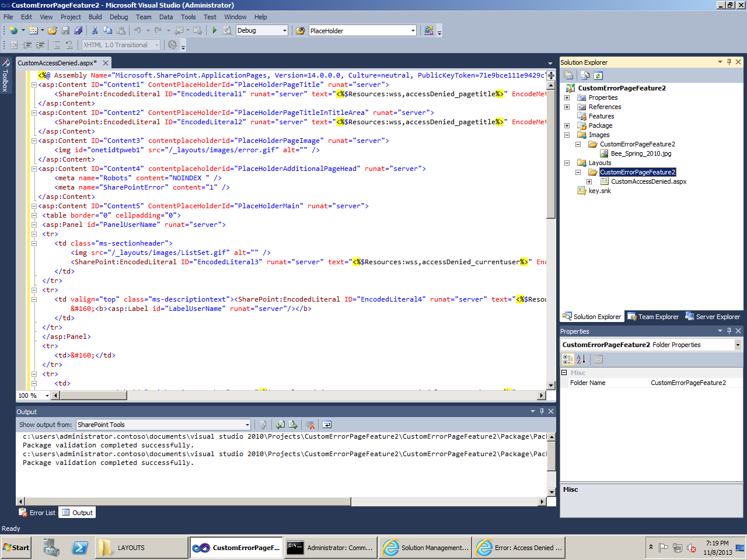747x560 pixels.
Task: Expand the References node
Action: (x=567, y=107)
